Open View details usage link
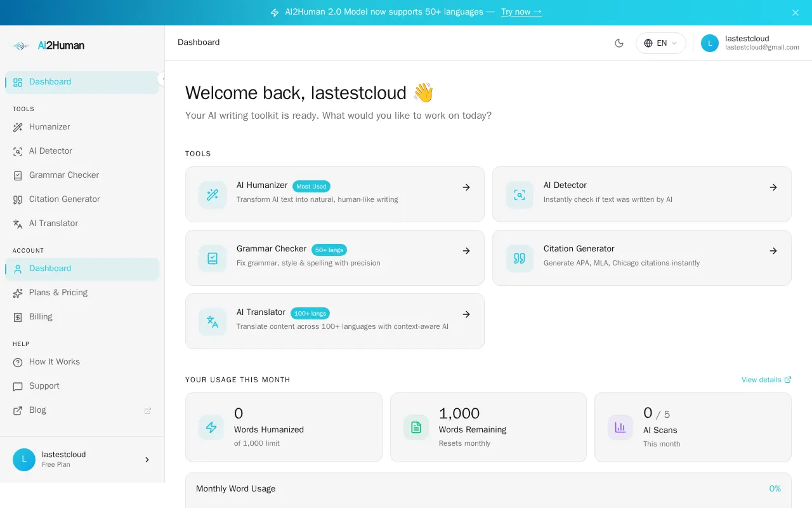812x508 pixels. pyautogui.click(x=766, y=380)
